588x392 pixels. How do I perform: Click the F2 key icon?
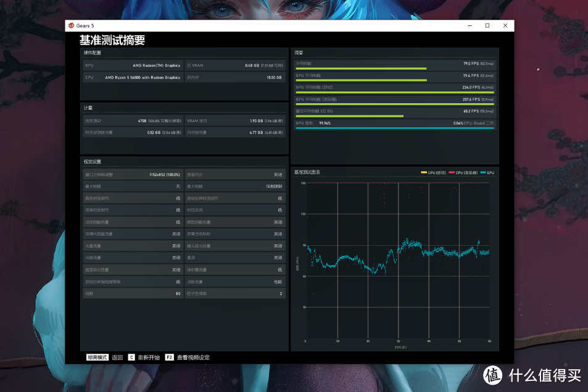pyautogui.click(x=170, y=357)
